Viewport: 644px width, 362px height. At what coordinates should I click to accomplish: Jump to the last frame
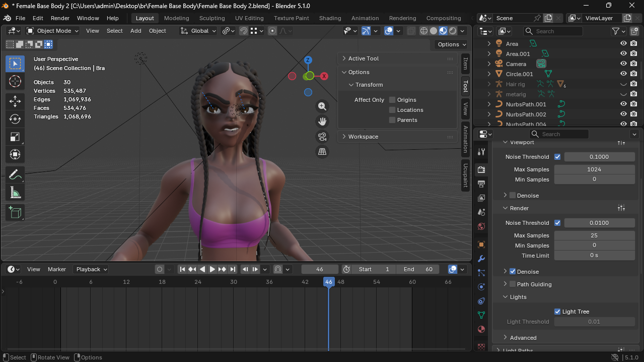tap(232, 269)
